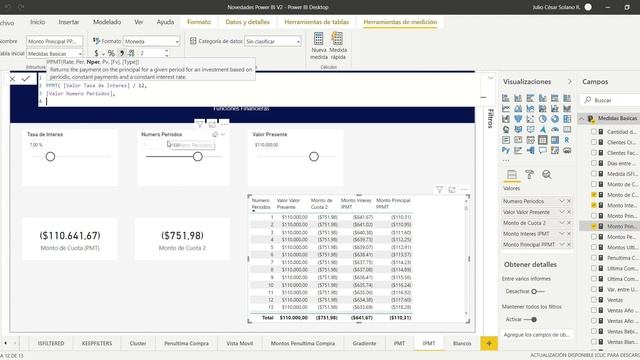The width and height of the screenshot is (640, 360).
Task: Switch to the Modelado ribbon tab
Action: 107,22
